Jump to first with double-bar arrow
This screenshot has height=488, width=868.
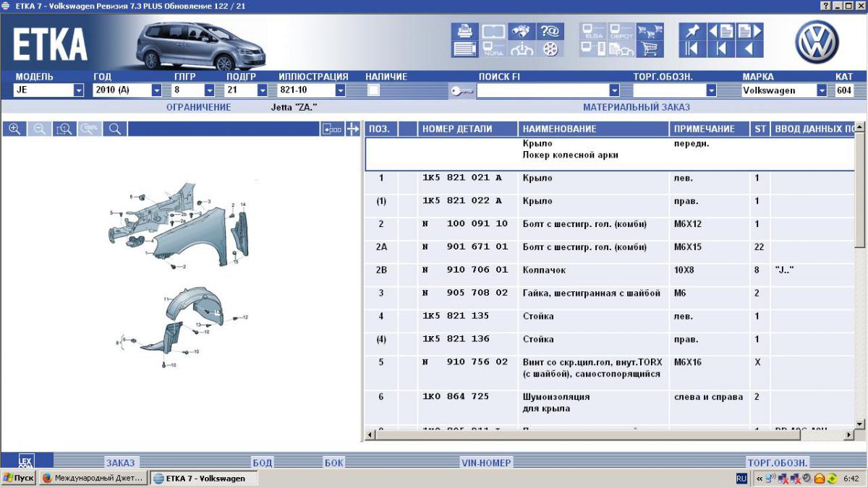[x=692, y=49]
